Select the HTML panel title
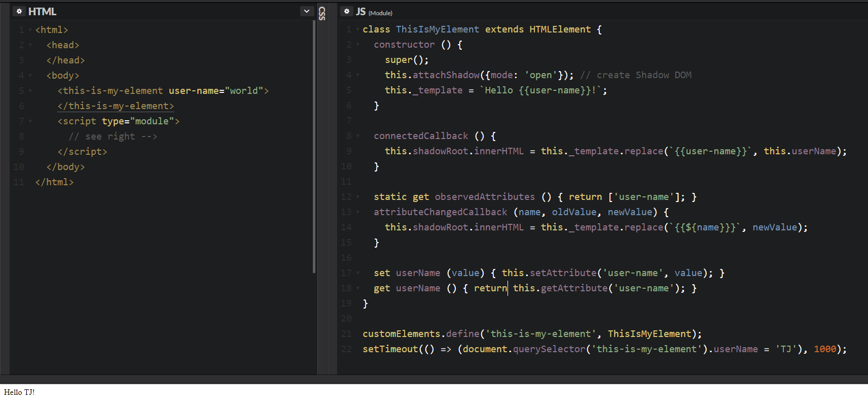The width and height of the screenshot is (868, 406). tap(42, 11)
